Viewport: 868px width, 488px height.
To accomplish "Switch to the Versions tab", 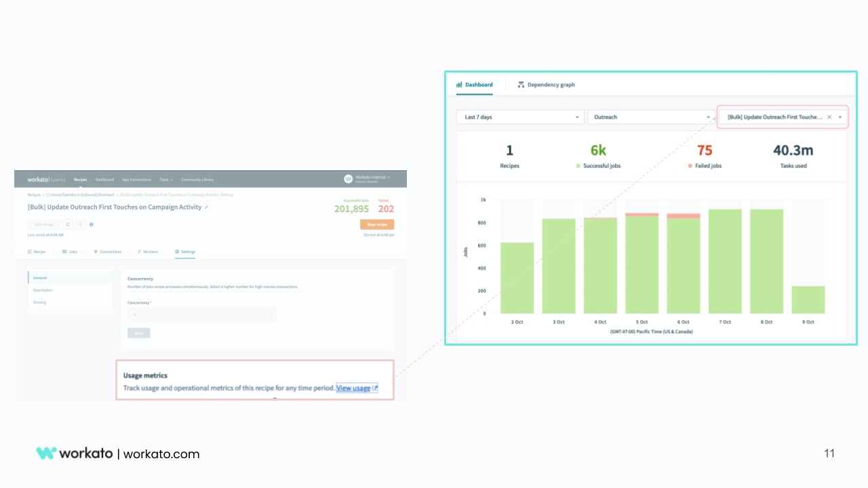I will (x=148, y=251).
